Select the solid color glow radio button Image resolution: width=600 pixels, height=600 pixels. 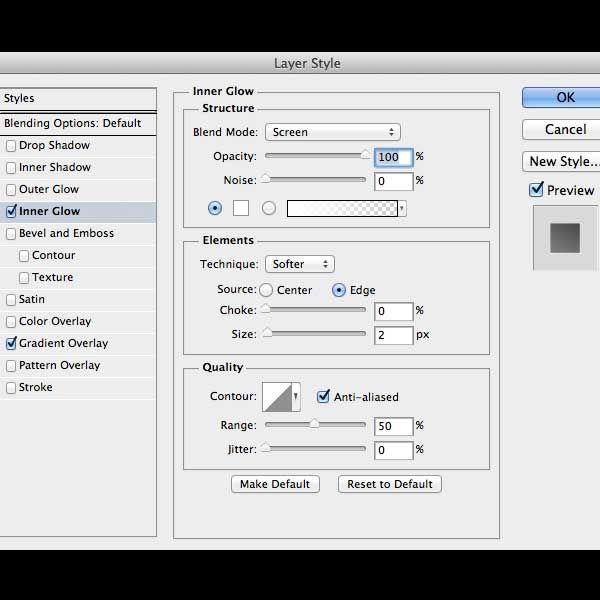(215, 209)
